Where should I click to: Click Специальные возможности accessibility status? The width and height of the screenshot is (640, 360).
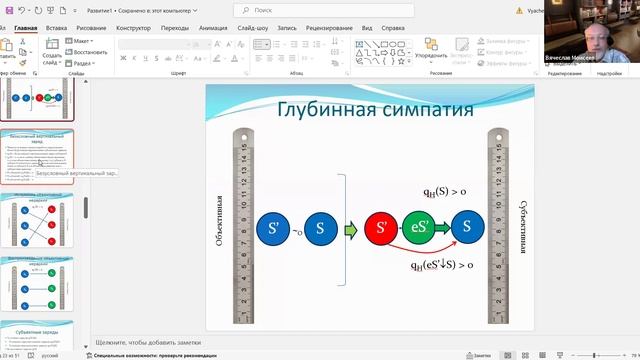coord(151,356)
